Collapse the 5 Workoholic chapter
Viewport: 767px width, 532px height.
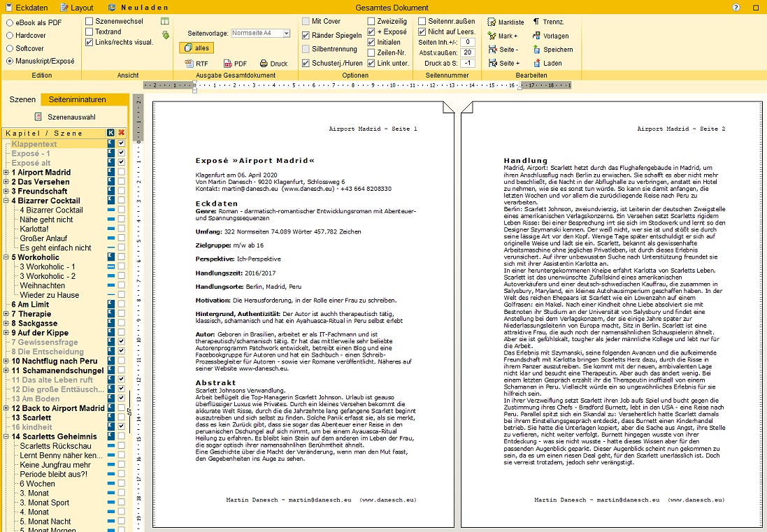tap(6, 257)
